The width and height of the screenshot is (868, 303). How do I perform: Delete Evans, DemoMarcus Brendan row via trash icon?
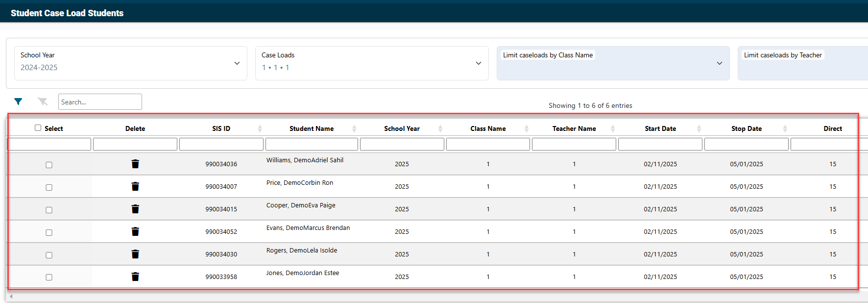pos(135,231)
